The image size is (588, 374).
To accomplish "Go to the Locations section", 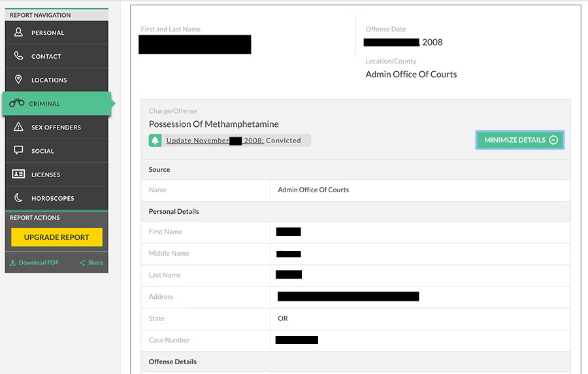I will 57,80.
